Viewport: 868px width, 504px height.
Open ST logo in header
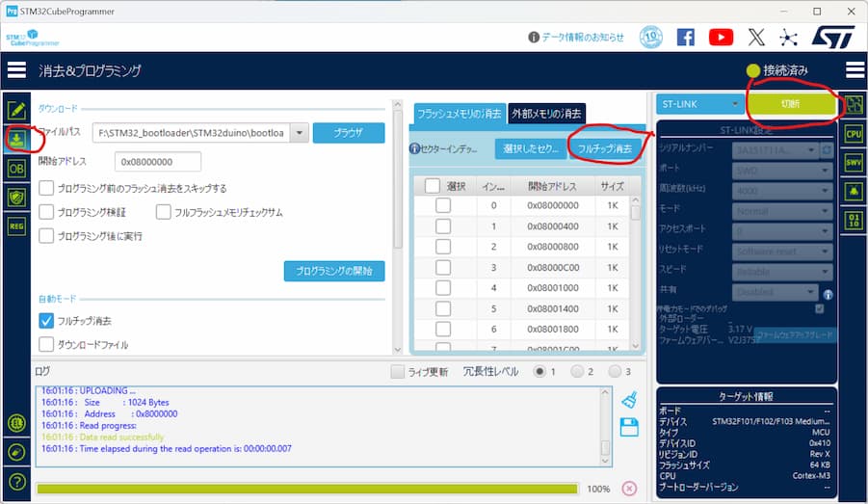tap(833, 38)
